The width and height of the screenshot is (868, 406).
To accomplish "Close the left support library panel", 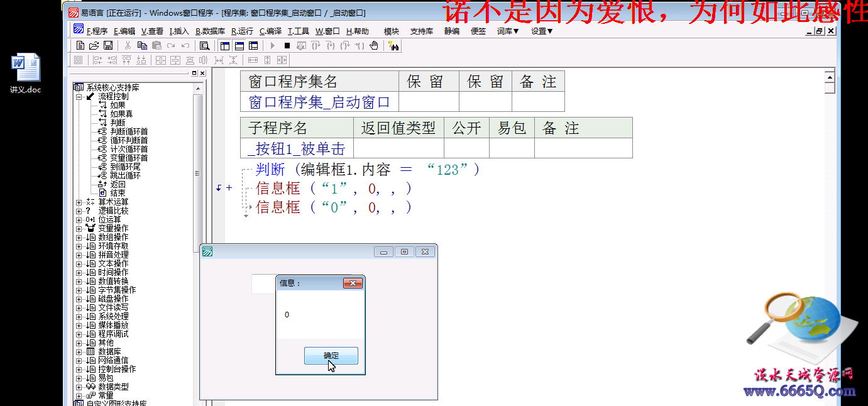I will pyautogui.click(x=202, y=74).
